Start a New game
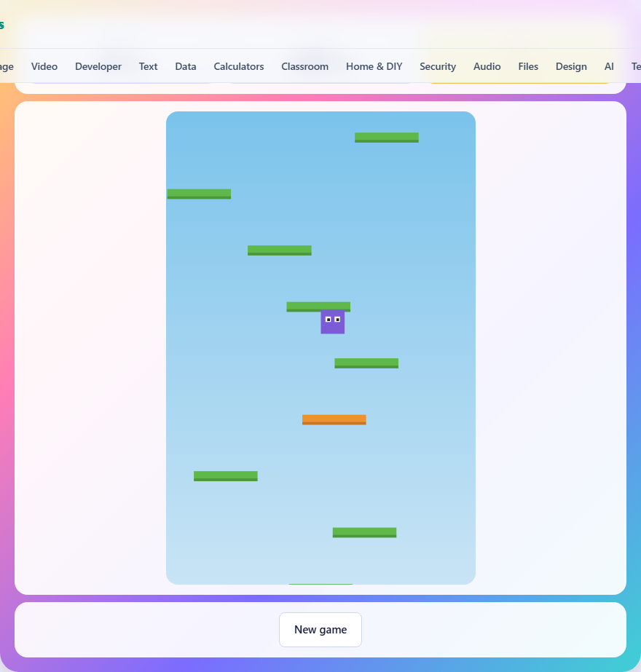 click(320, 630)
